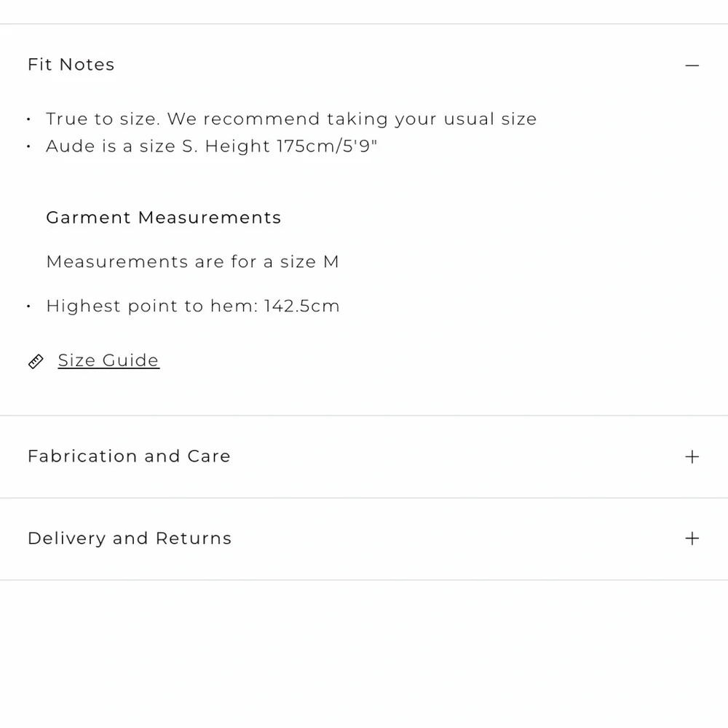Click the Fit Notes section heading
The width and height of the screenshot is (728, 728).
click(71, 65)
